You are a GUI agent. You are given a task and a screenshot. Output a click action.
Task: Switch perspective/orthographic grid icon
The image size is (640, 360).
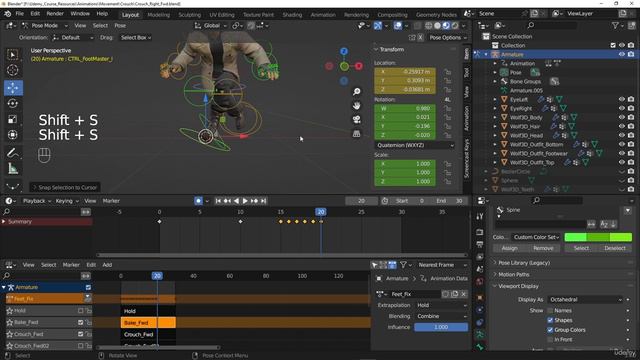356,133
